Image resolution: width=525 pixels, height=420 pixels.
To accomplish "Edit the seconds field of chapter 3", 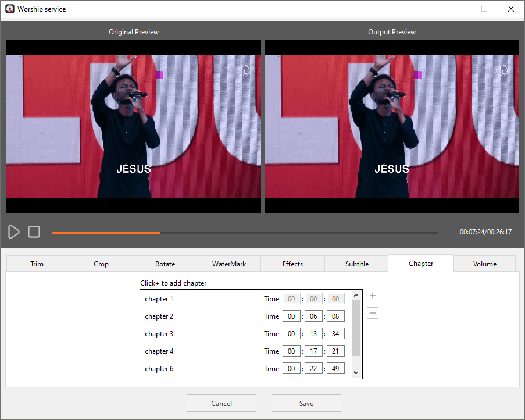I will pos(335,333).
